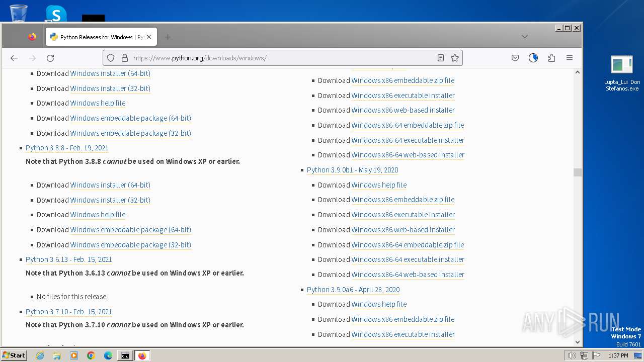Select Lupta_Lui Don Stefanos.exe desktop icon

(x=622, y=73)
